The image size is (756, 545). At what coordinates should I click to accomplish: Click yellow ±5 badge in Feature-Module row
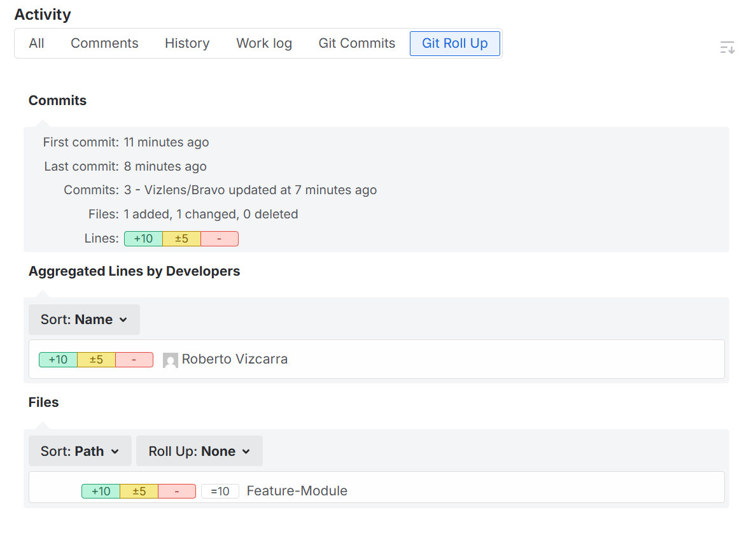pos(139,492)
